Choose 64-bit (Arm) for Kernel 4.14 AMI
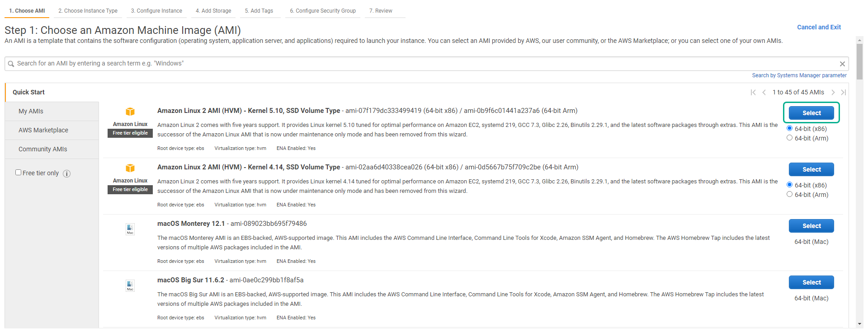Screen dimensions: 868x332 pyautogui.click(x=789, y=194)
